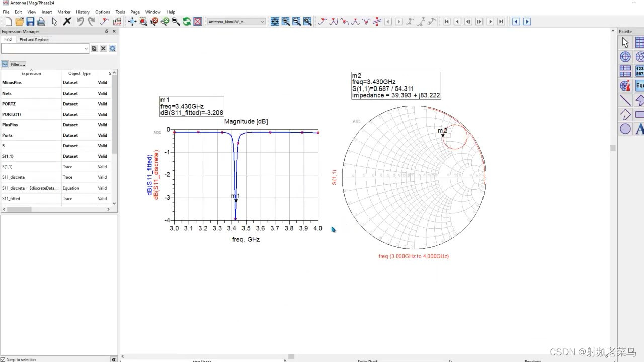Open the Marker menu
Screen dimensions: 644x362
point(64,12)
